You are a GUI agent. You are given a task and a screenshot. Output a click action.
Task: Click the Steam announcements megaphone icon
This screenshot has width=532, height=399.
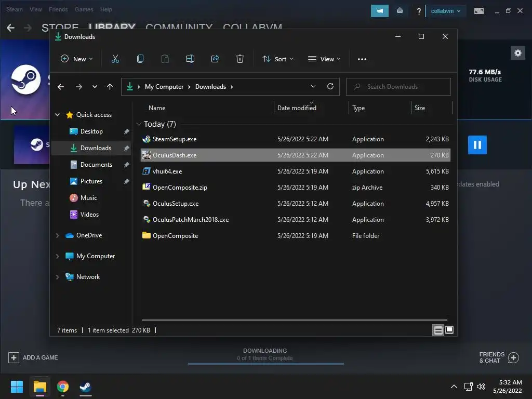pos(380,11)
